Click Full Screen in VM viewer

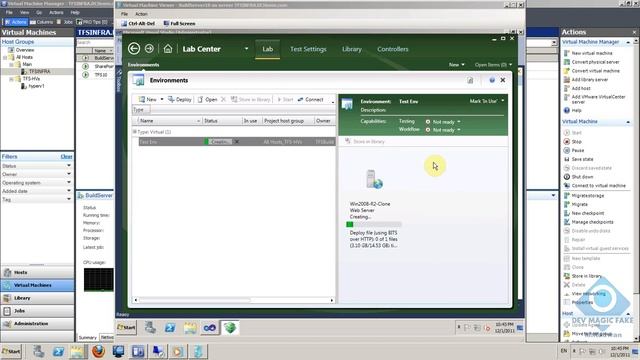click(x=179, y=23)
